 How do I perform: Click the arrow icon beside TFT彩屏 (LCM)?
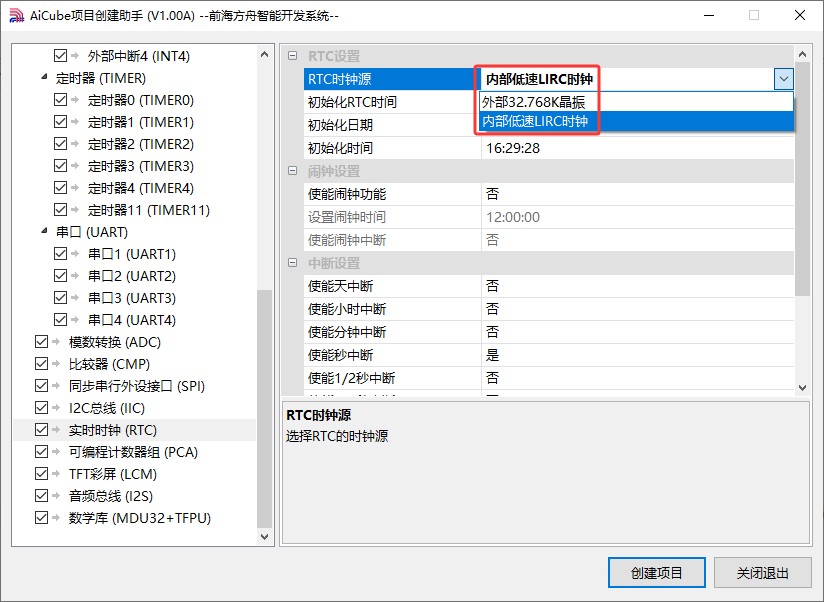tap(57, 474)
